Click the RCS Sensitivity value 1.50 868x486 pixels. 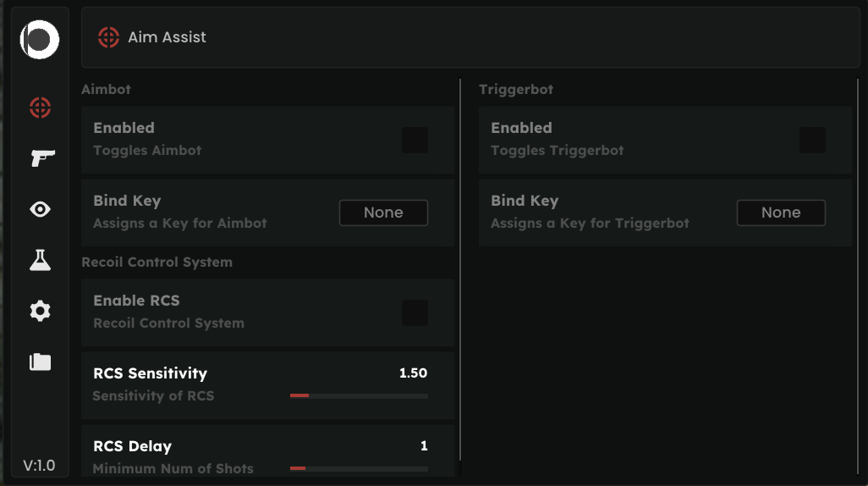pyautogui.click(x=413, y=373)
